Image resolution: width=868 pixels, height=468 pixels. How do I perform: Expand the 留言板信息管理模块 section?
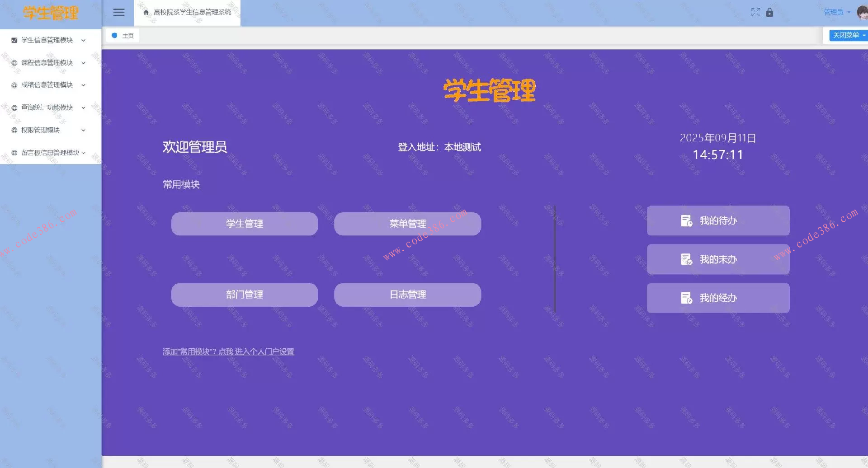click(83, 152)
